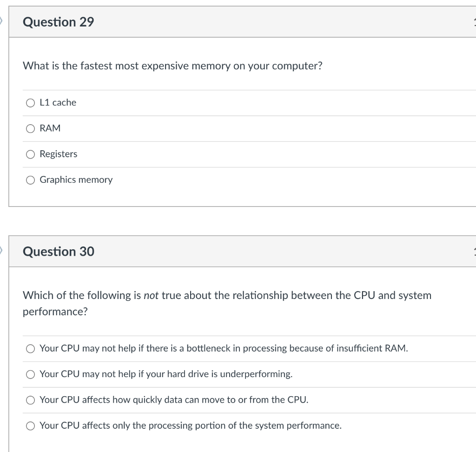This screenshot has height=452, width=476.
Task: Click the Question 30 header title
Action: [x=58, y=252]
